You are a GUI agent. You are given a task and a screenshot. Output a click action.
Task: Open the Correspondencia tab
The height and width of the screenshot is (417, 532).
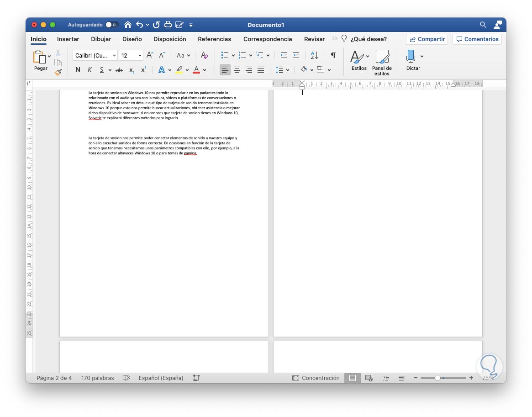click(x=268, y=39)
